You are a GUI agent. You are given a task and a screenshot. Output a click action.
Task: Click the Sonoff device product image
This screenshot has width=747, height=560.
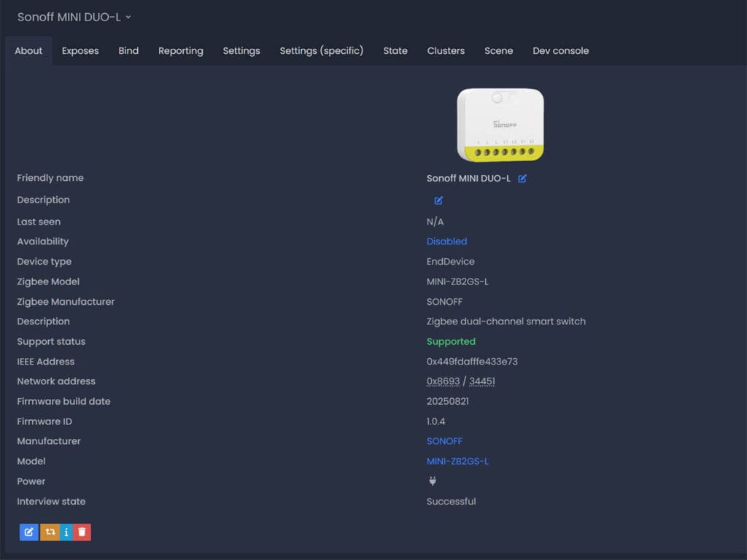500,124
